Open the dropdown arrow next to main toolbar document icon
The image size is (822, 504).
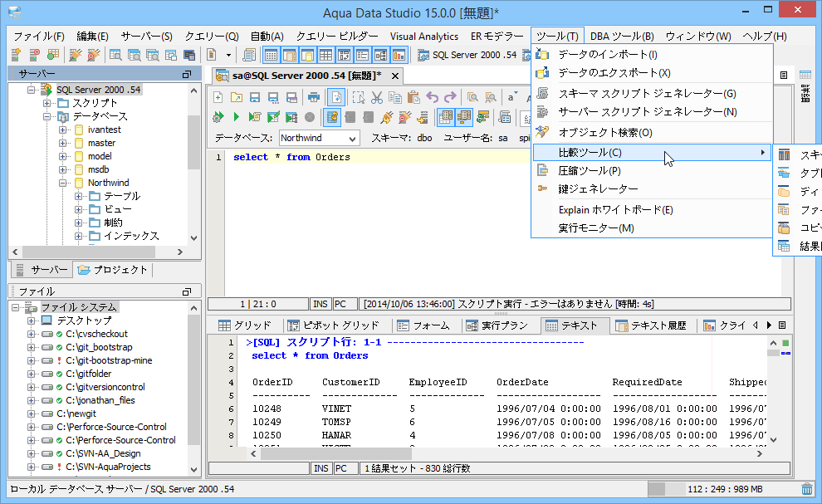pyautogui.click(x=228, y=55)
